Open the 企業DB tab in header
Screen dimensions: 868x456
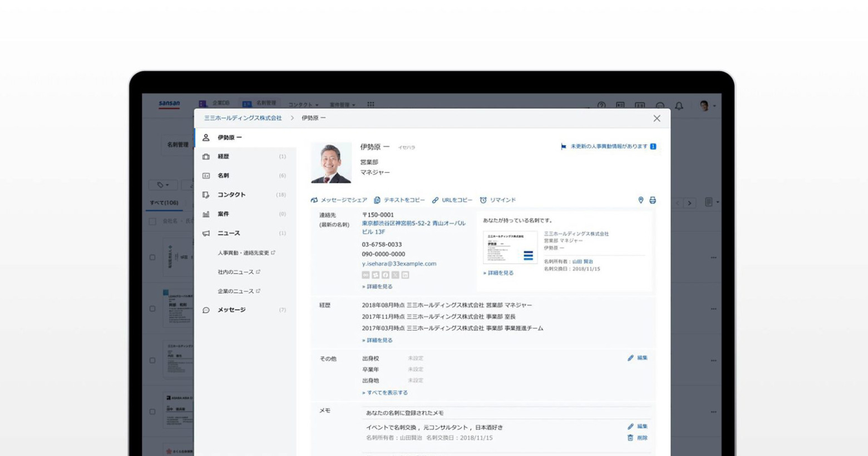(214, 103)
